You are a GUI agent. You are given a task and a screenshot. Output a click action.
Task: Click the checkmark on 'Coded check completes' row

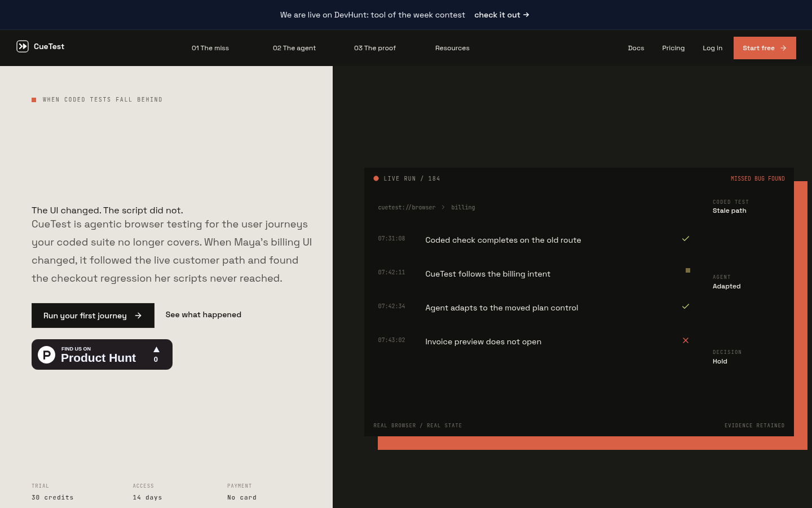[x=686, y=239]
